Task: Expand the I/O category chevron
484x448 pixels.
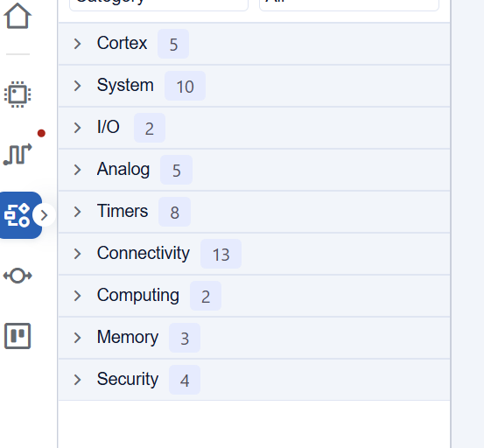Action: [x=77, y=128]
